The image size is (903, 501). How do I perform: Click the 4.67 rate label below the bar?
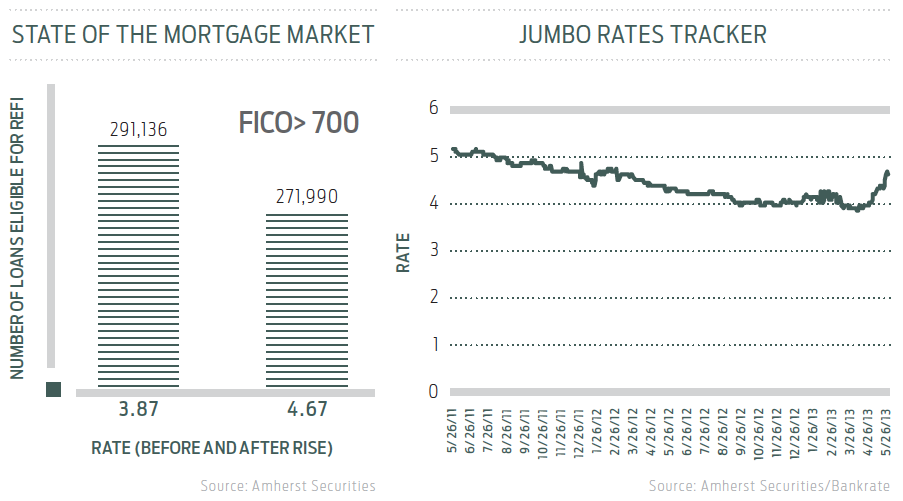coord(307,410)
